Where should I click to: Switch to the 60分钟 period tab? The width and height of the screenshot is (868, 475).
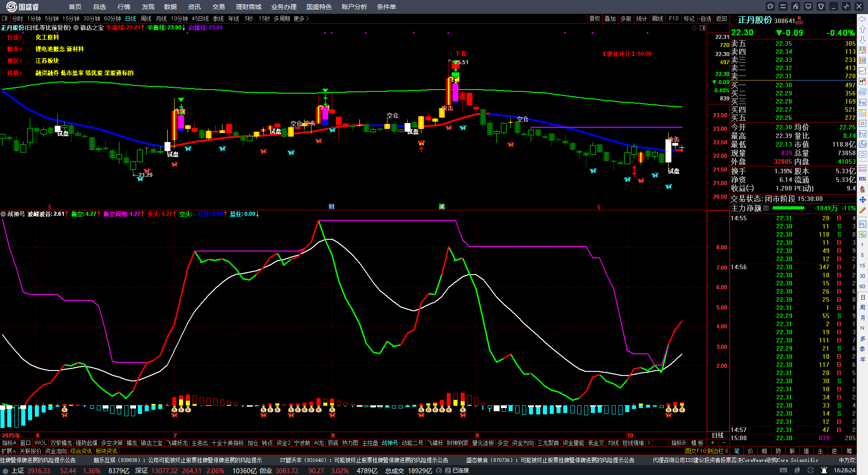[113, 19]
